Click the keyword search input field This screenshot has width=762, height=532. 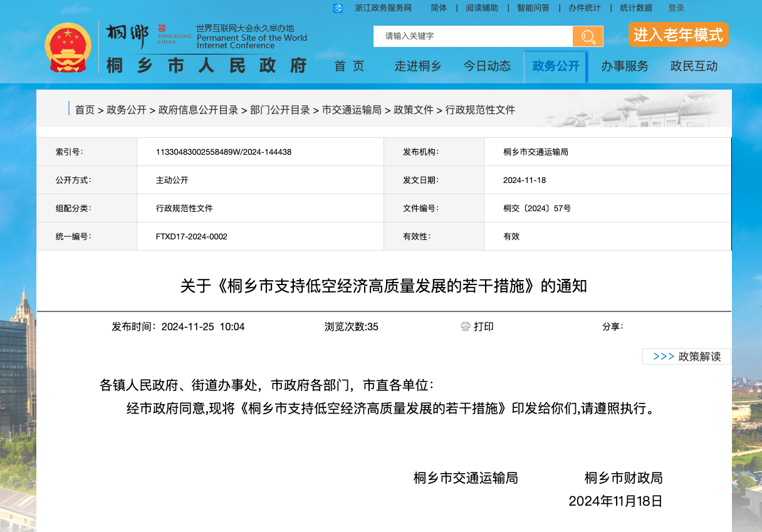472,36
